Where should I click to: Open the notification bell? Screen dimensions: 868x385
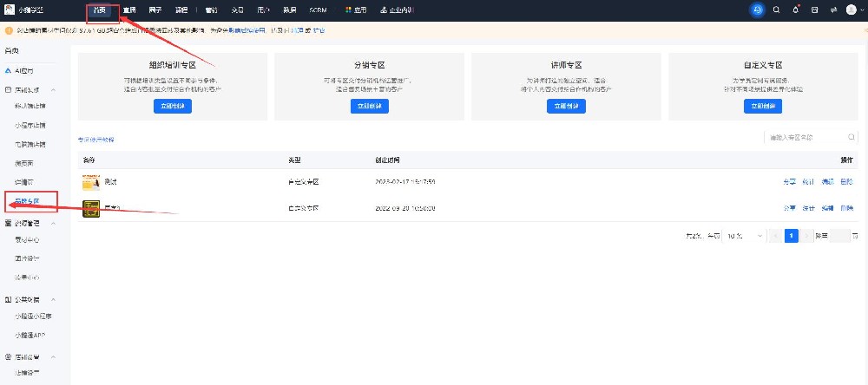click(795, 10)
